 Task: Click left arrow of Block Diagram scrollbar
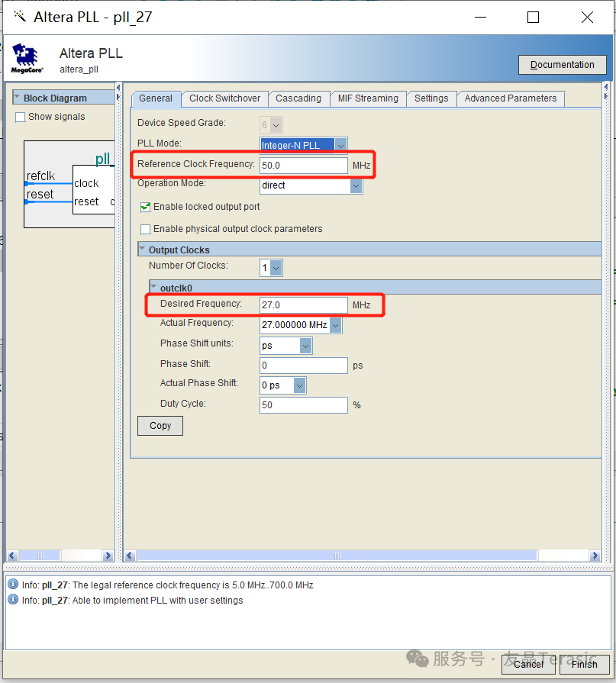coord(12,556)
